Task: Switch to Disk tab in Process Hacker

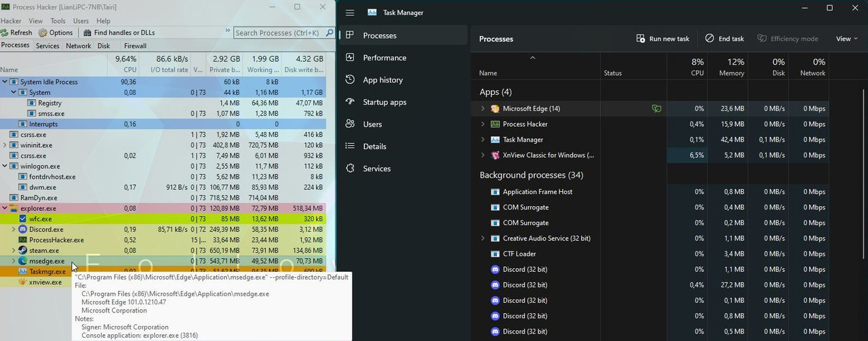Action: pyautogui.click(x=104, y=46)
